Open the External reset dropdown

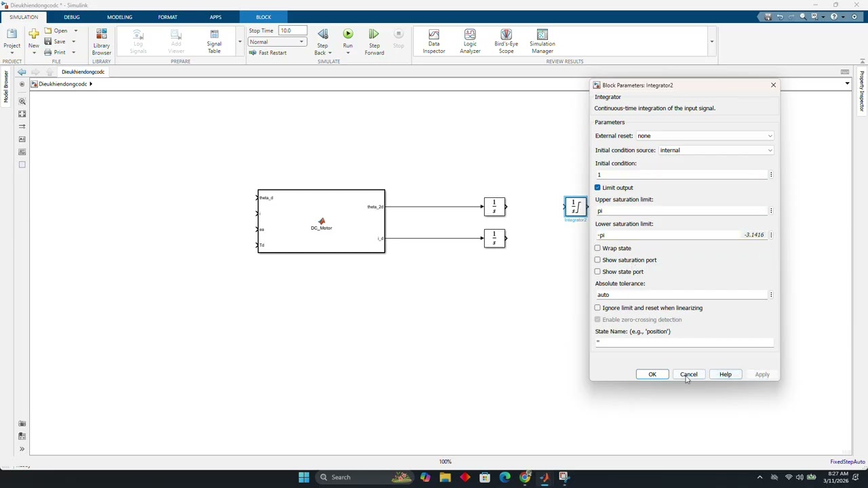click(705, 136)
